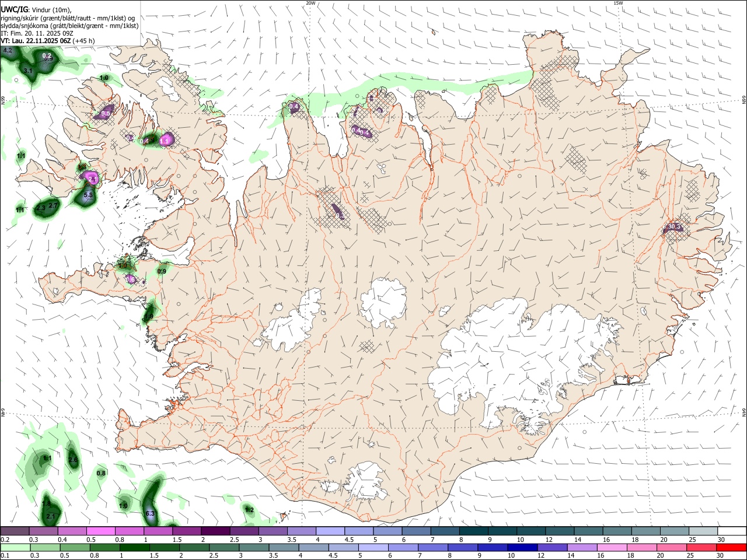Click the 'VT: Lau. 22.11.2025 06Z' valid time
Viewport: 747px width, 560px height.
coord(36,41)
